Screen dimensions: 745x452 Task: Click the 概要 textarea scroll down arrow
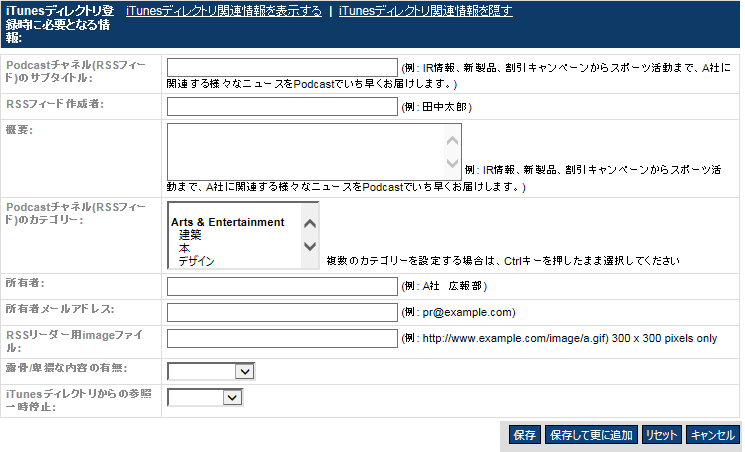(452, 163)
